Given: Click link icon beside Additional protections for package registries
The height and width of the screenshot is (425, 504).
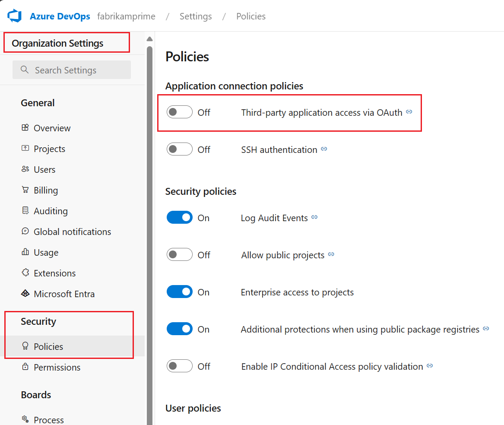Looking at the screenshot, I should [x=486, y=329].
